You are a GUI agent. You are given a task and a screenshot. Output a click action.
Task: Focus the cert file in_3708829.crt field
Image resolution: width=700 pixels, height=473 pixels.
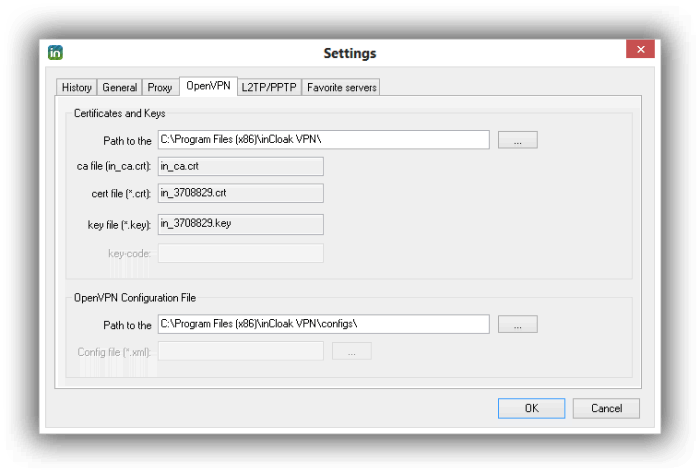tap(241, 193)
